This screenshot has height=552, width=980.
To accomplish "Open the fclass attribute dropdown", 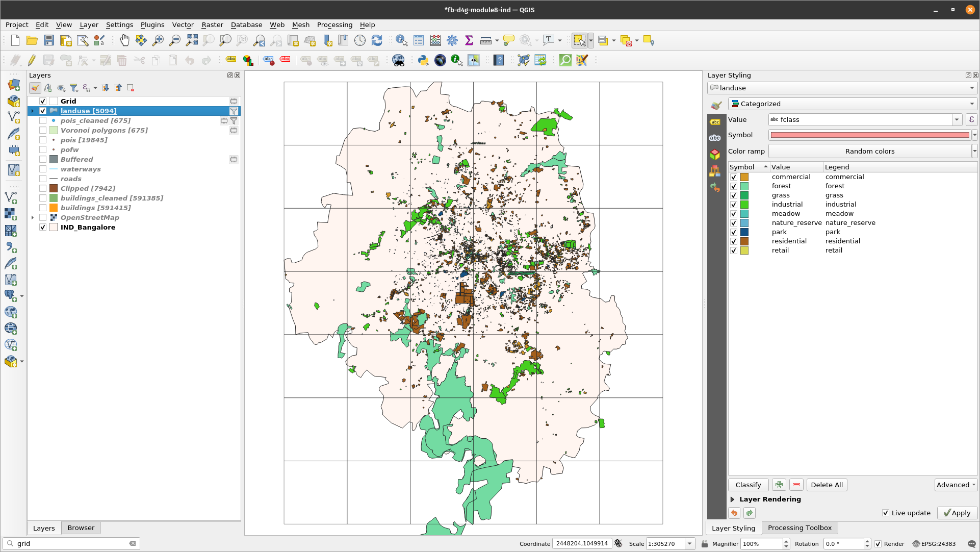I will click(957, 119).
